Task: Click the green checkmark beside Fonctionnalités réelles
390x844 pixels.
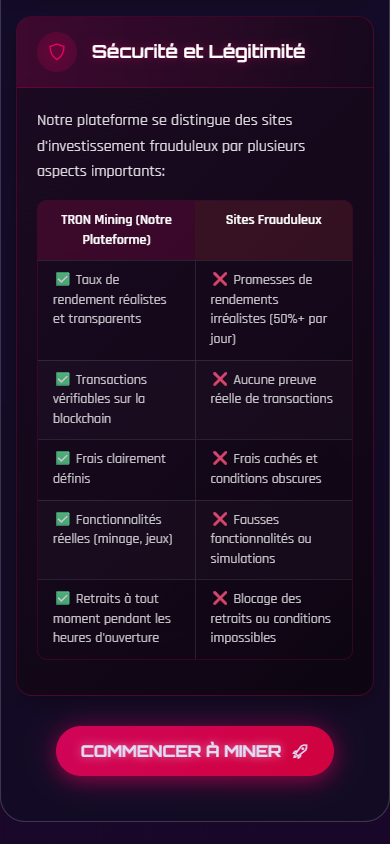Action: [x=63, y=519]
